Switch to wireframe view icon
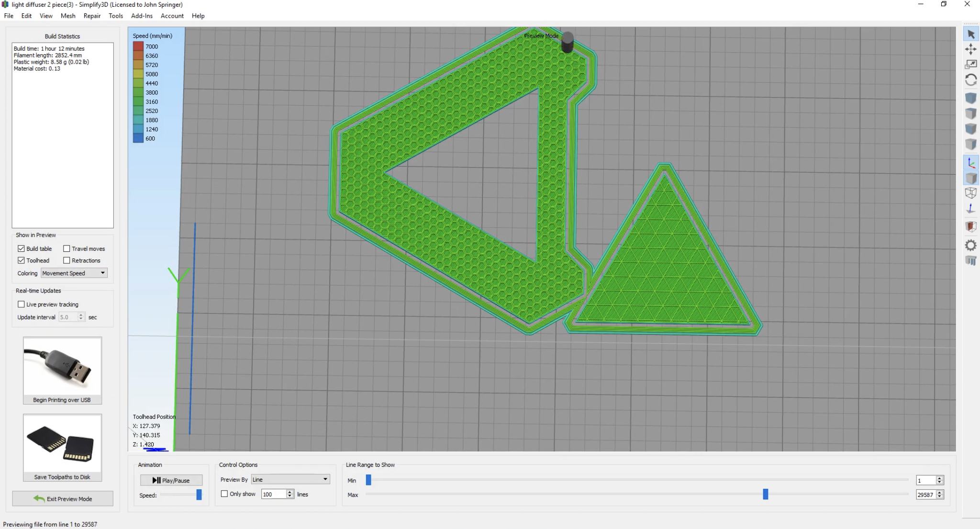The height and width of the screenshot is (529, 980). click(971, 193)
